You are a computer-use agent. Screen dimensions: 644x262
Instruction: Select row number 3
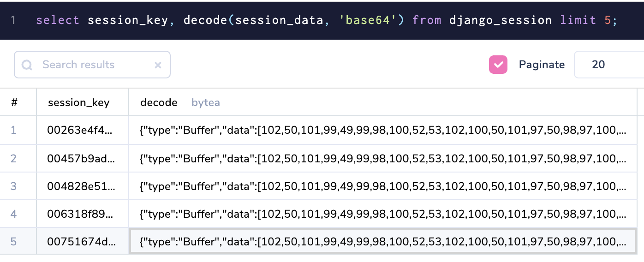13,186
